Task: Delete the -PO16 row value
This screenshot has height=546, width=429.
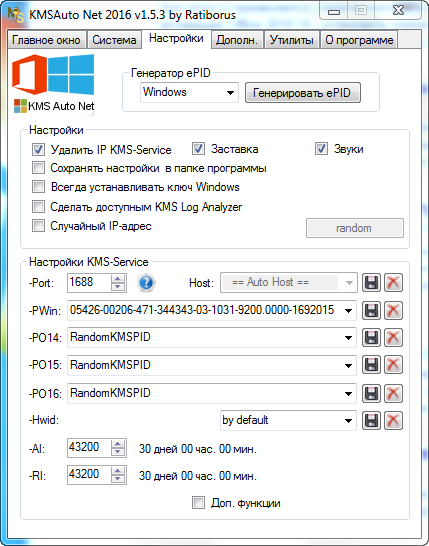Action: 393,393
